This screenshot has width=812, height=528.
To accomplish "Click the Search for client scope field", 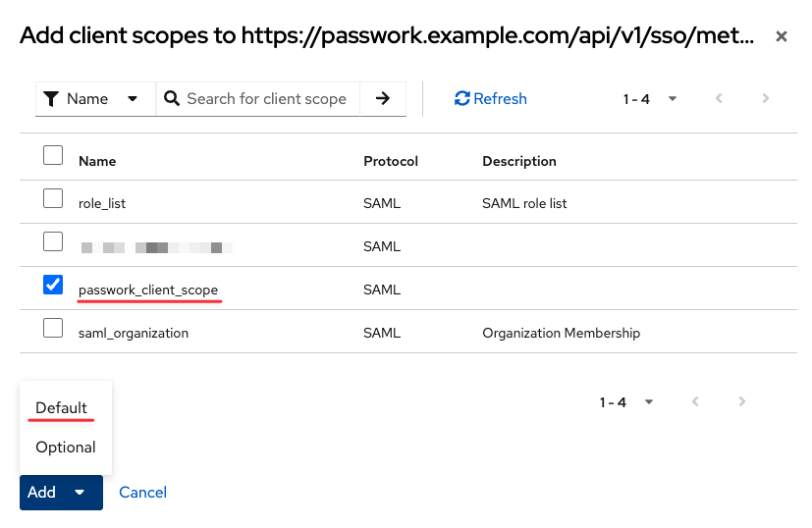I will 266,99.
